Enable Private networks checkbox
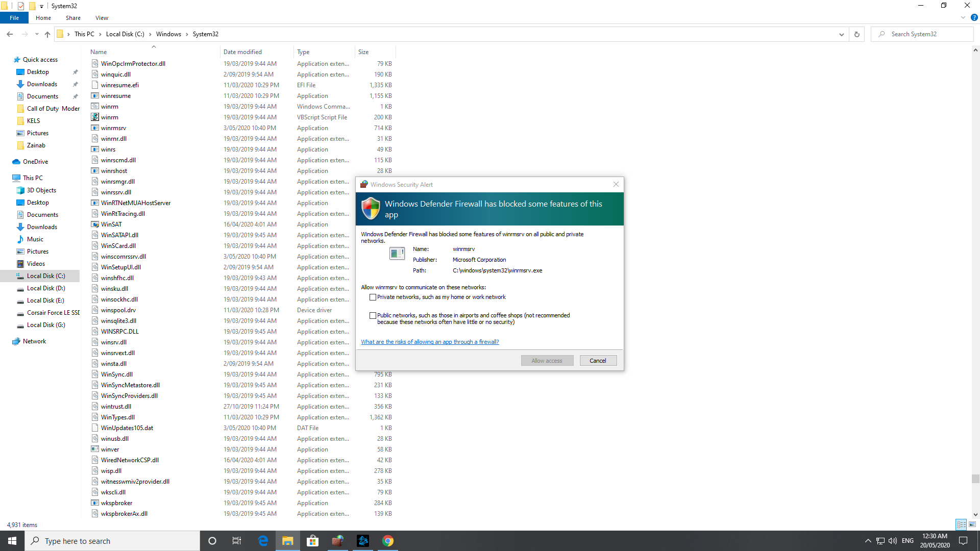 point(373,297)
